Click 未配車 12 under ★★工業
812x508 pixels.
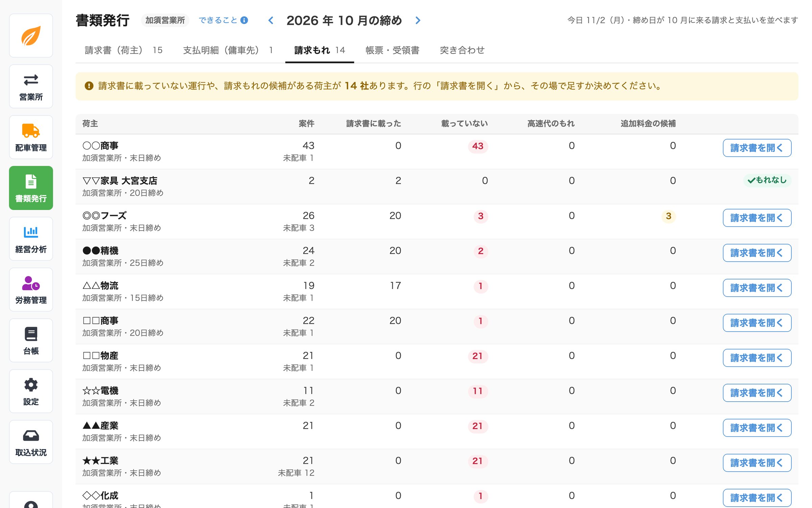pos(296,473)
